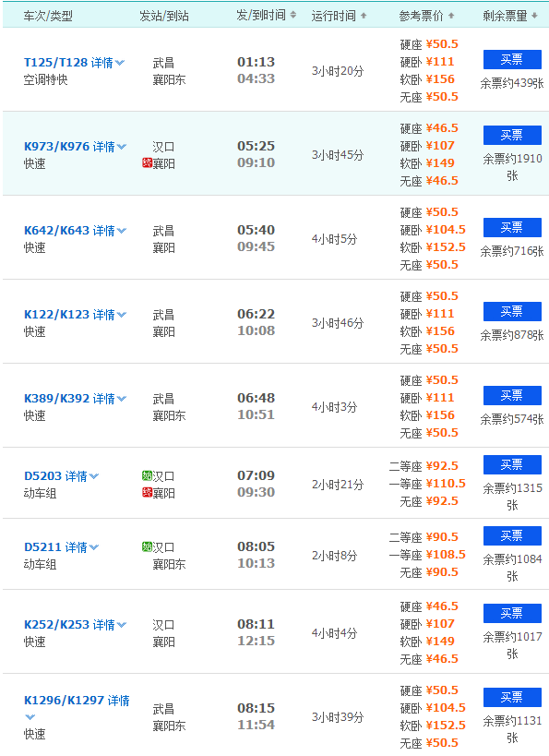Viewport: 549px width, 756px height.
Task: Expand details chevron for K1296/K1297
Action: pyautogui.click(x=30, y=717)
